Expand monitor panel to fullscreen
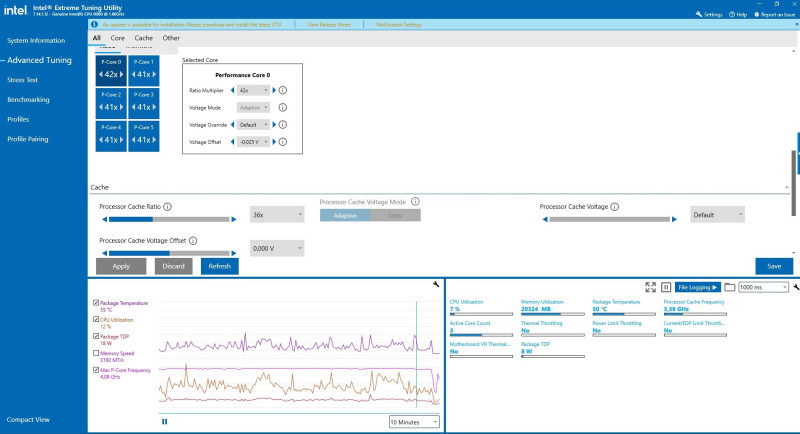 (x=651, y=287)
